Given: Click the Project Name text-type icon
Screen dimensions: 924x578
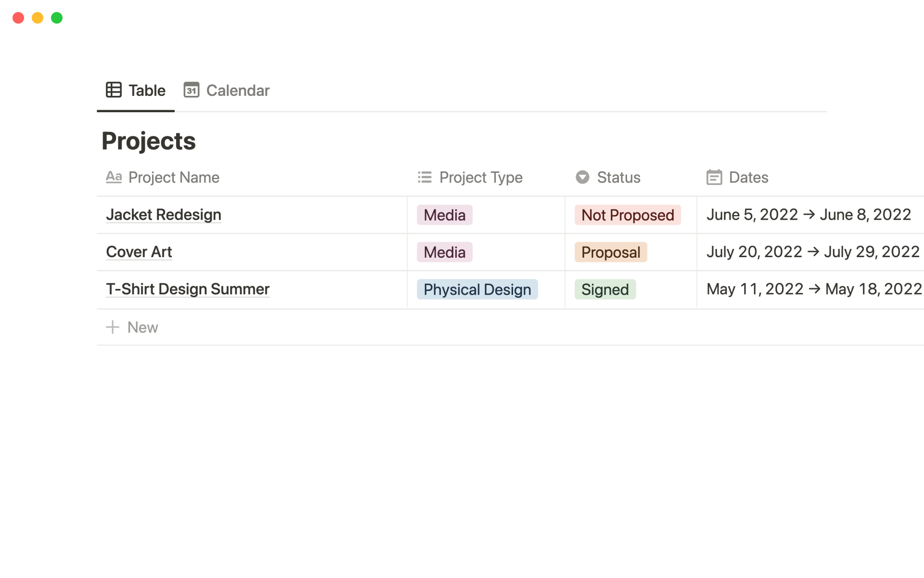Looking at the screenshot, I should click(x=114, y=177).
